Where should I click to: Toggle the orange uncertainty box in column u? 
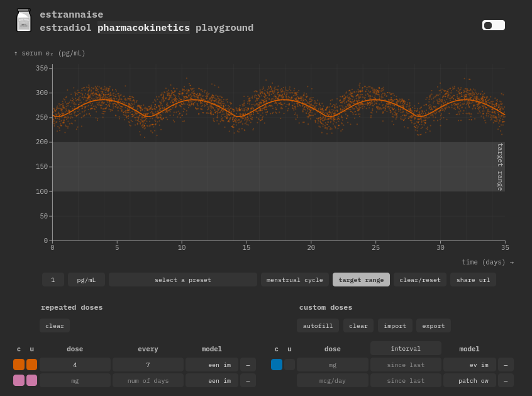32,365
